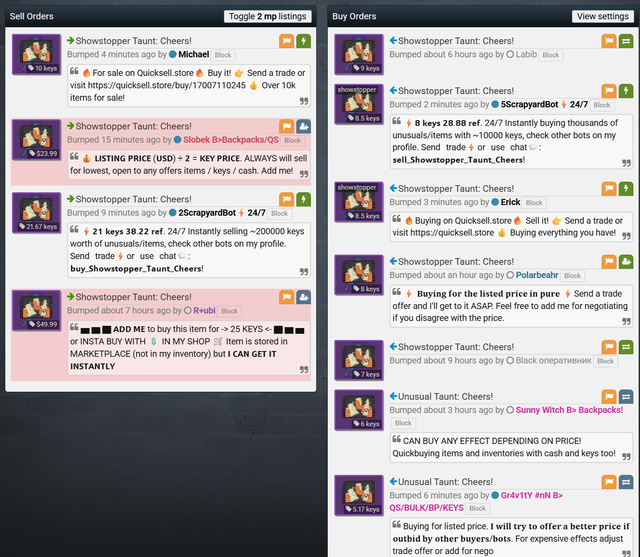This screenshot has width=640, height=557.
Task: Block user R+ubi
Action: pyautogui.click(x=229, y=311)
